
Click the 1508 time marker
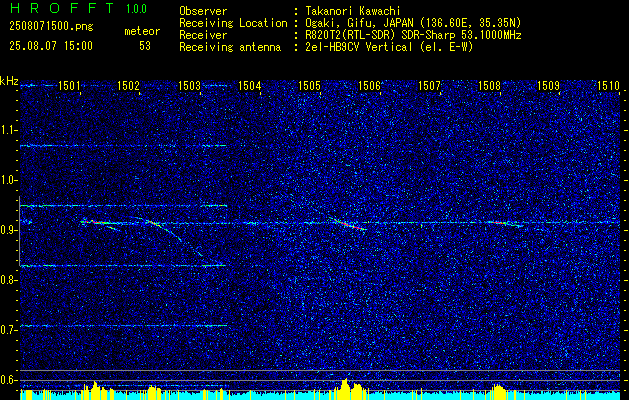tap(489, 86)
